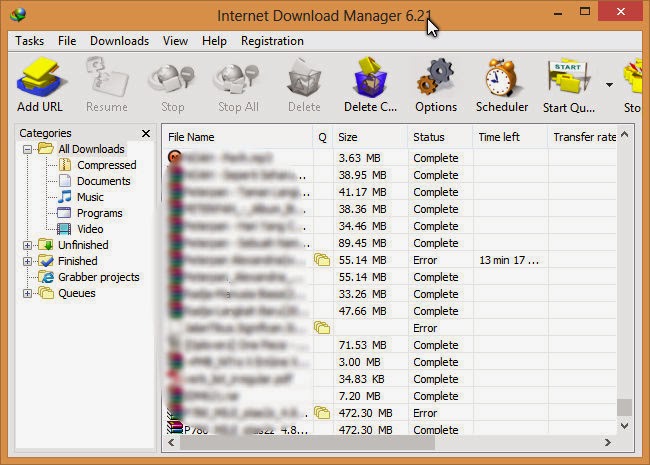This screenshot has width=650, height=465.
Task: Expand the Unfinished tree node
Action: click(27, 245)
